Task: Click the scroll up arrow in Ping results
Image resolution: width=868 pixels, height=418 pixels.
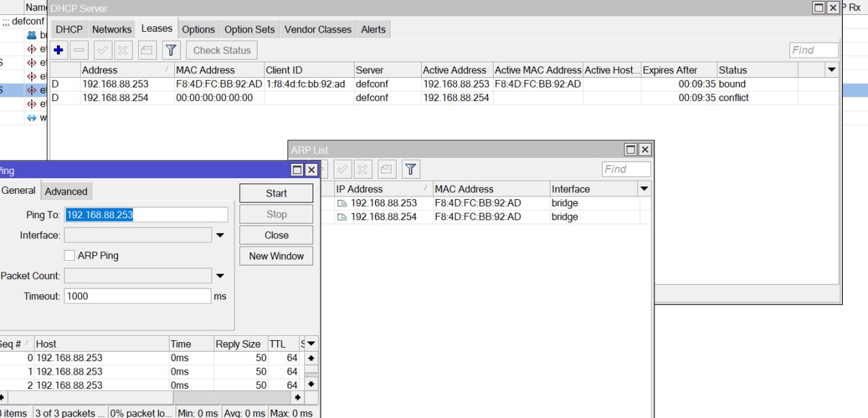Action: (311, 358)
